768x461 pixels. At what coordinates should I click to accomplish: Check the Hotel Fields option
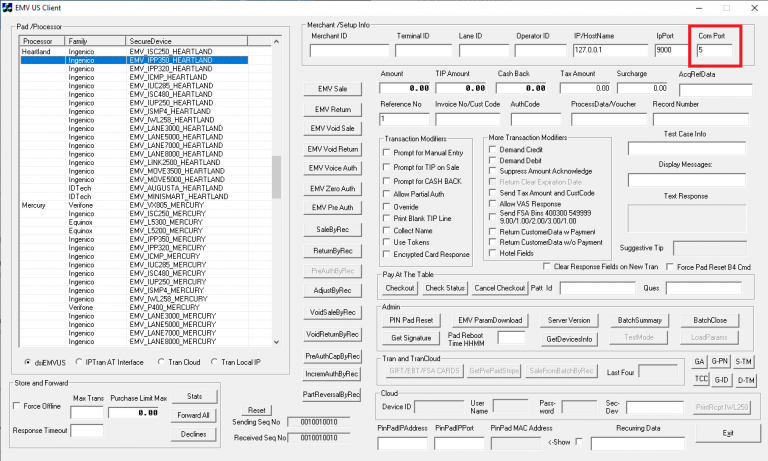493,253
